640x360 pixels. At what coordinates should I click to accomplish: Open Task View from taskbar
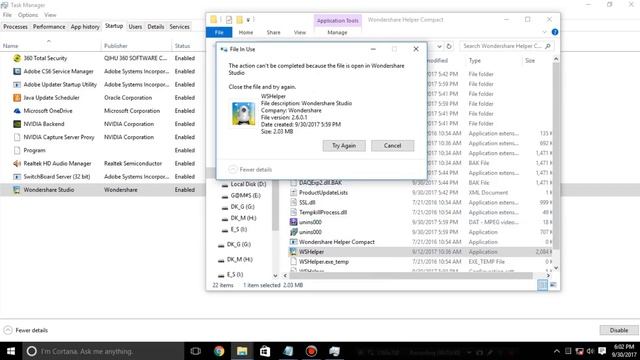[x=196, y=351]
